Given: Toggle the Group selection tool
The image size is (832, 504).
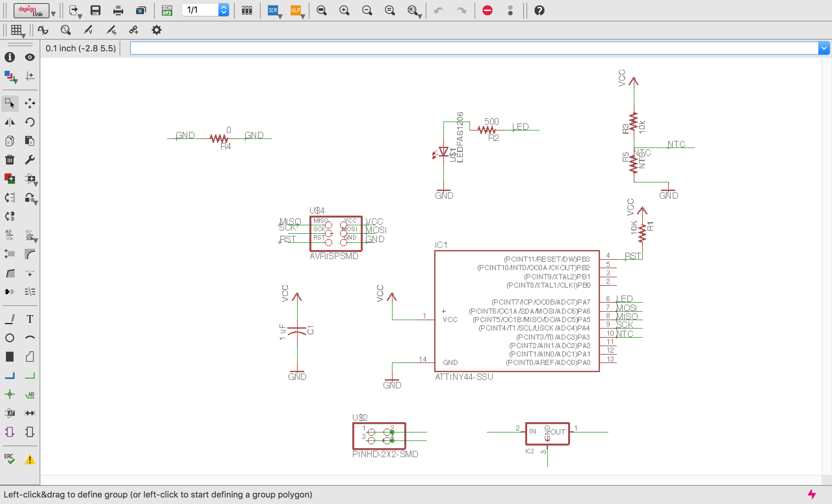Looking at the screenshot, I should point(10,103).
